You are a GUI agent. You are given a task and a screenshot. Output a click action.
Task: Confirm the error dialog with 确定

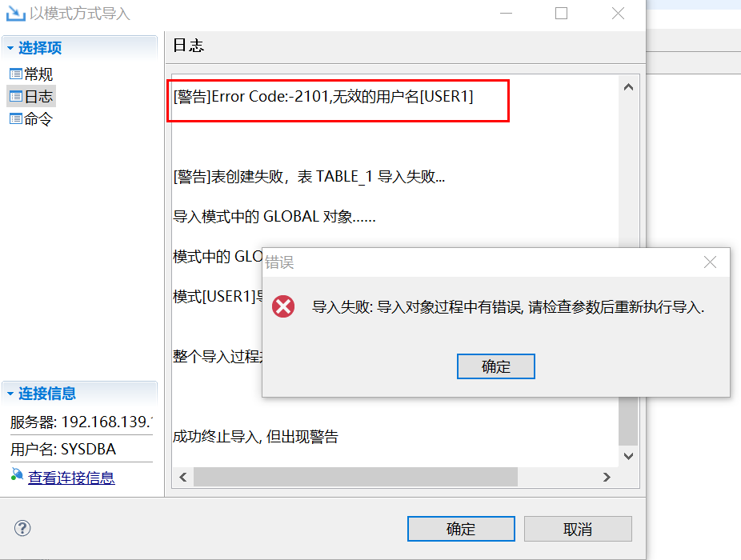click(x=495, y=366)
